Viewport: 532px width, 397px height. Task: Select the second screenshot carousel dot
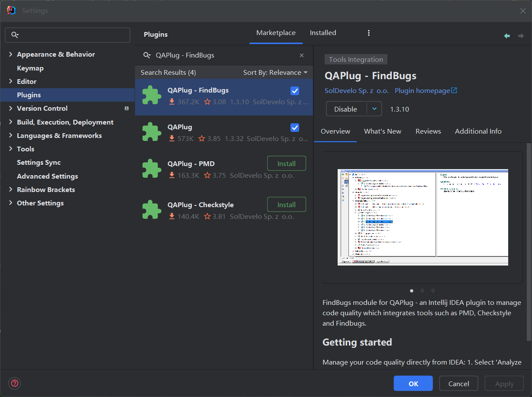click(x=422, y=291)
